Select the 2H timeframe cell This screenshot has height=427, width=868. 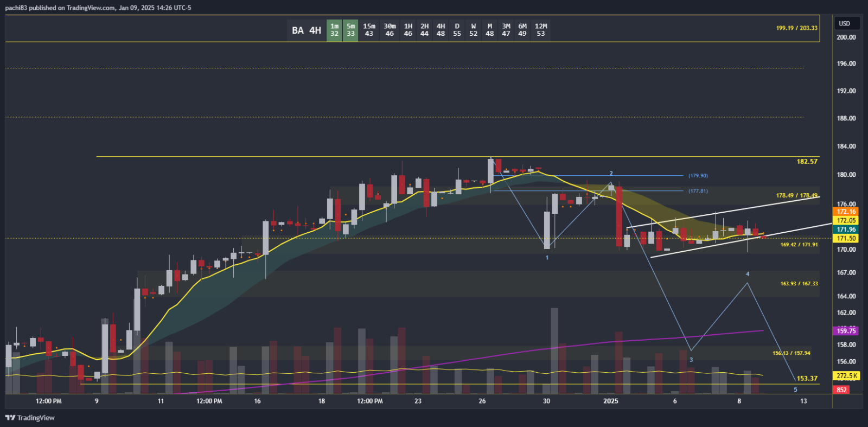(x=425, y=30)
